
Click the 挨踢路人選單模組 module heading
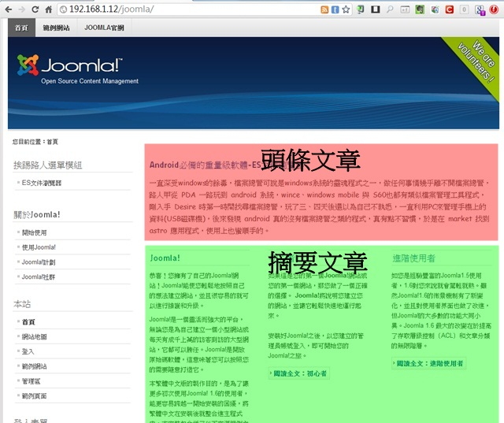click(47, 165)
